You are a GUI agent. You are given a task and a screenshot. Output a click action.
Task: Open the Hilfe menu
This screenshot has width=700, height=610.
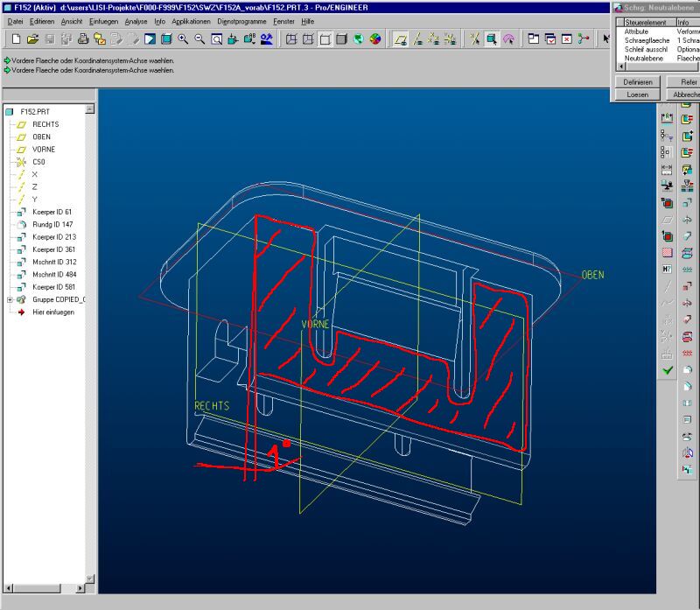(308, 21)
